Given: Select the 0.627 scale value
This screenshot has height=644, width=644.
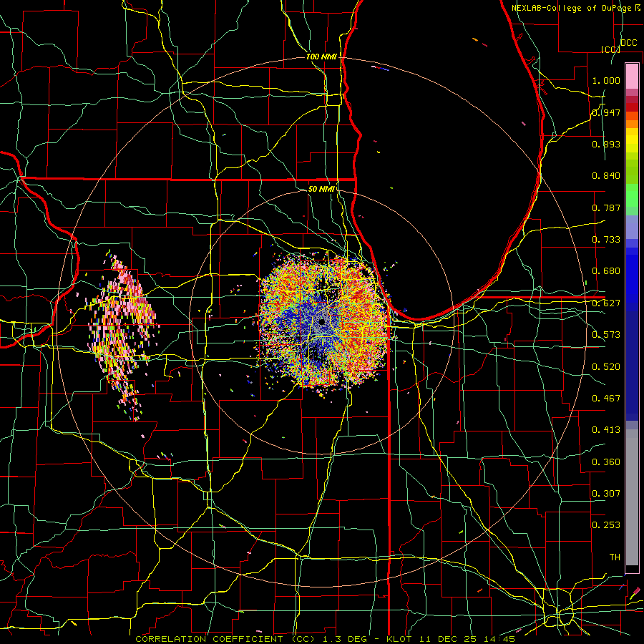Looking at the screenshot, I should pyautogui.click(x=606, y=303).
